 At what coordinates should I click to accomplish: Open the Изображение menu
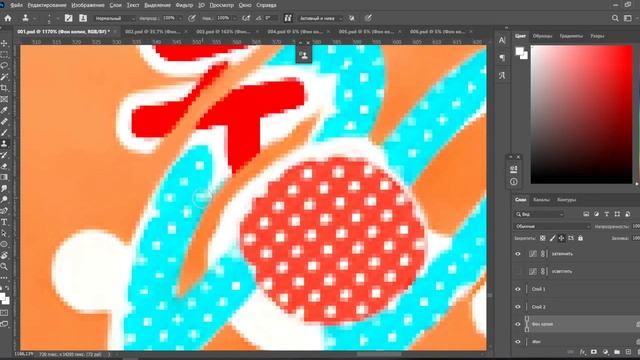[x=88, y=5]
